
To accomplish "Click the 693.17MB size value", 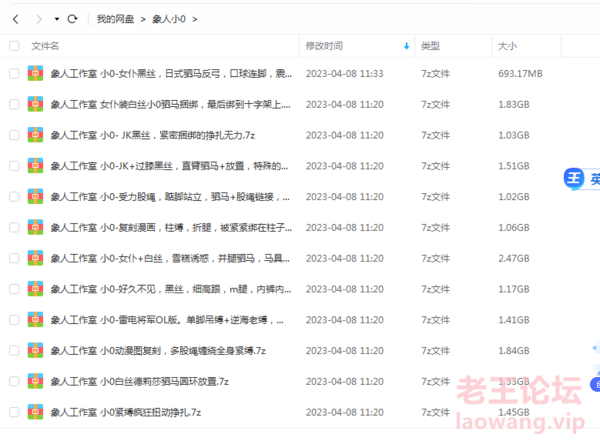I will [x=520, y=74].
